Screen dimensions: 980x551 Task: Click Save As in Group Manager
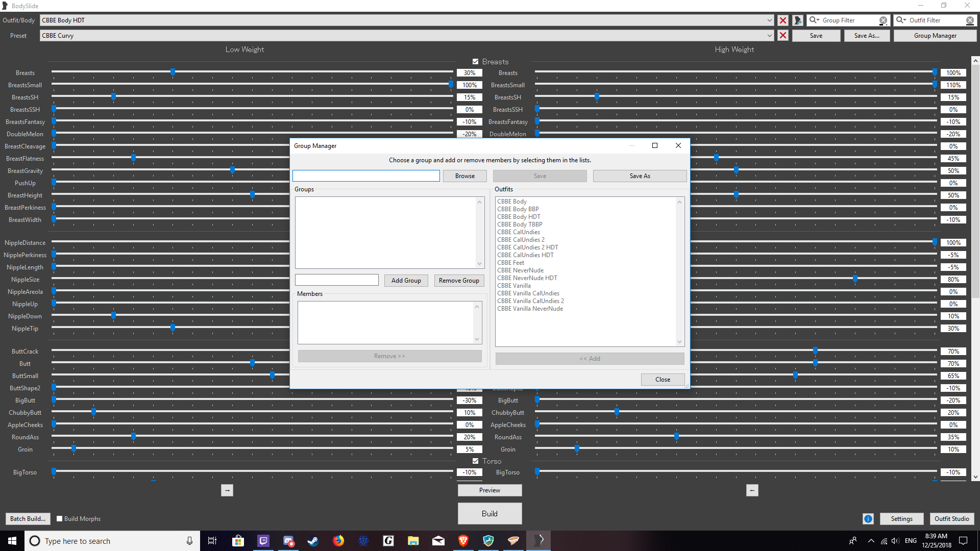(640, 176)
